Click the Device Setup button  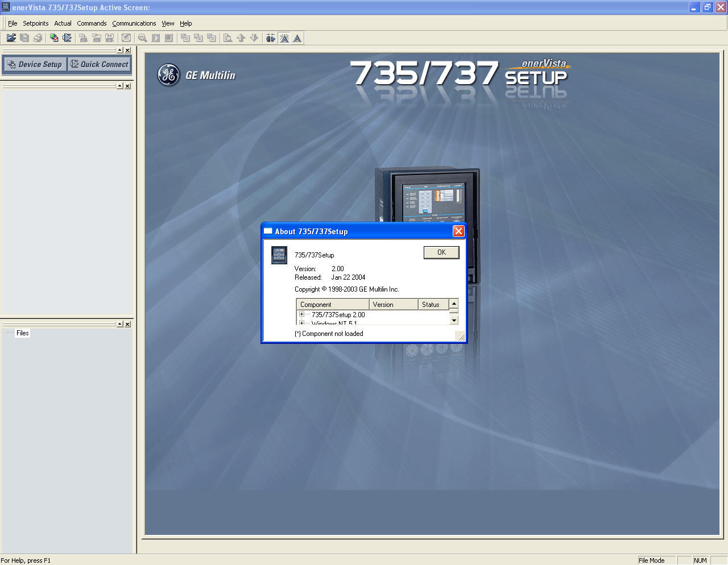(35, 64)
